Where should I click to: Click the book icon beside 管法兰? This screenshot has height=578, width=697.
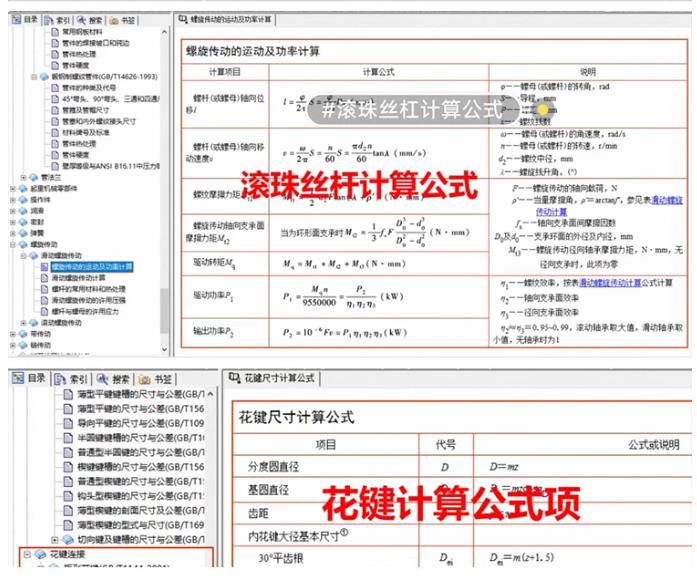coord(33,177)
